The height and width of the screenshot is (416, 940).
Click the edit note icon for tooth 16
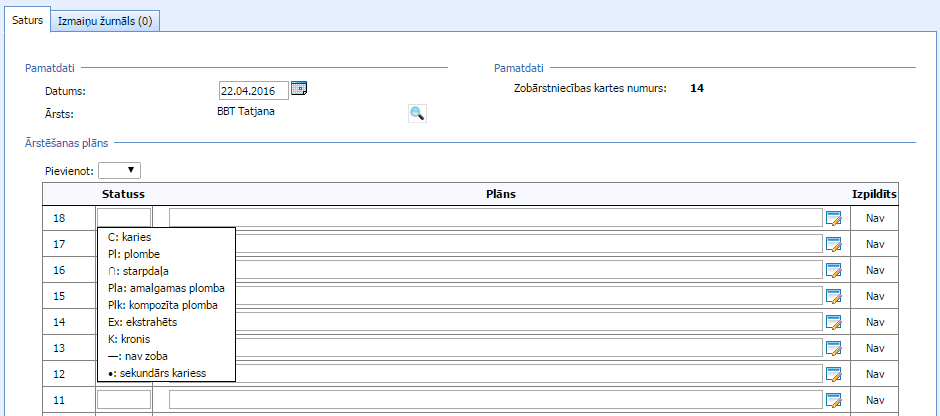point(834,270)
